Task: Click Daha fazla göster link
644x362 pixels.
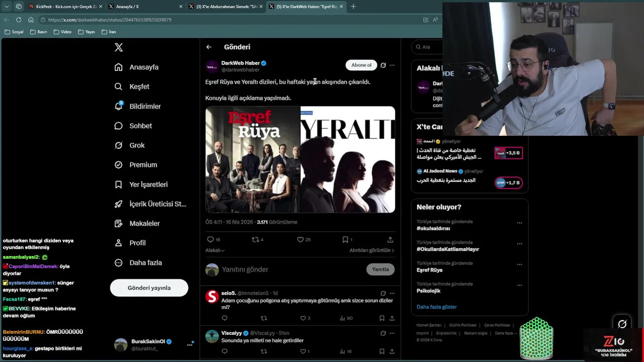Action: (437, 307)
